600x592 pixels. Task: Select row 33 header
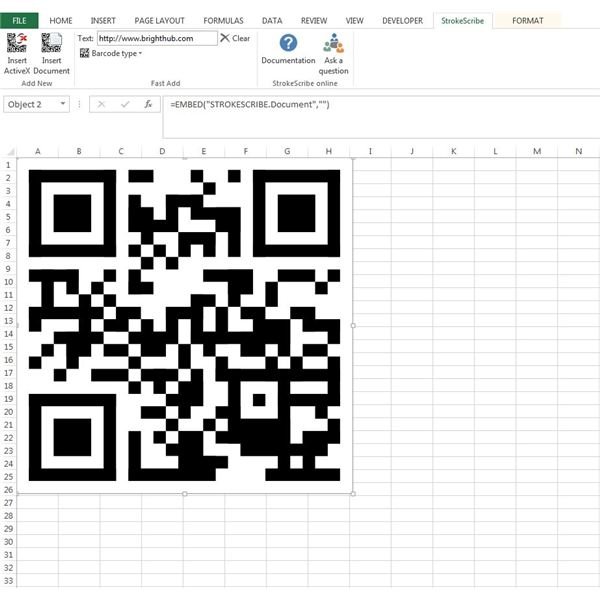(8, 581)
